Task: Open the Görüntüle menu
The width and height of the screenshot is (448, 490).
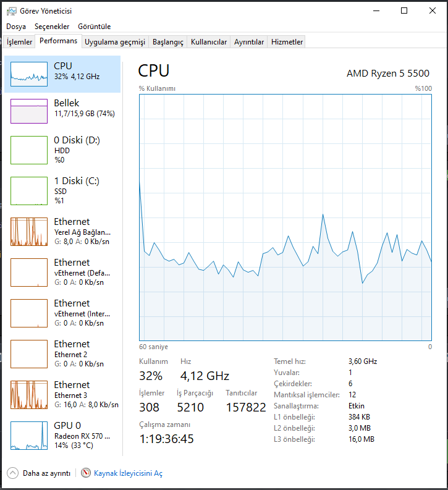Action: click(95, 27)
